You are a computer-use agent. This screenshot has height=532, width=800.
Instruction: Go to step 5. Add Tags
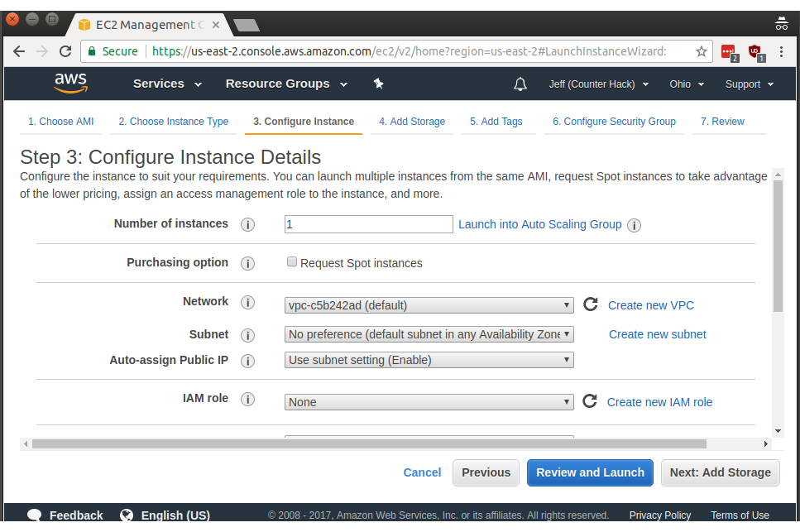[496, 122]
